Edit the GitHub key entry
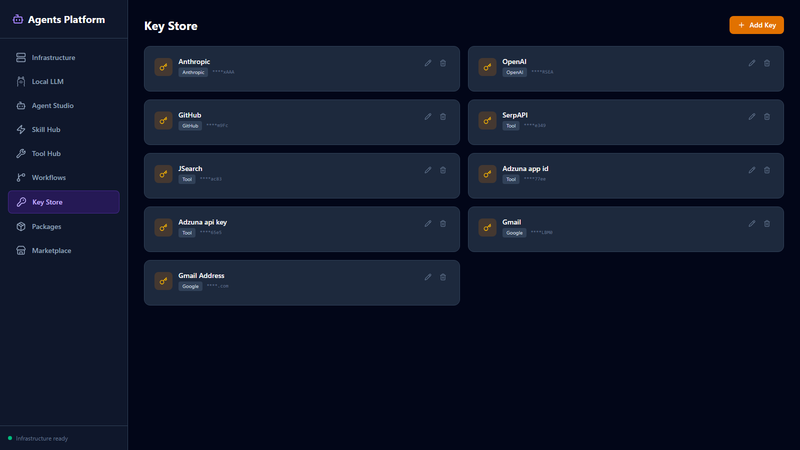The width and height of the screenshot is (800, 450). coord(428,117)
